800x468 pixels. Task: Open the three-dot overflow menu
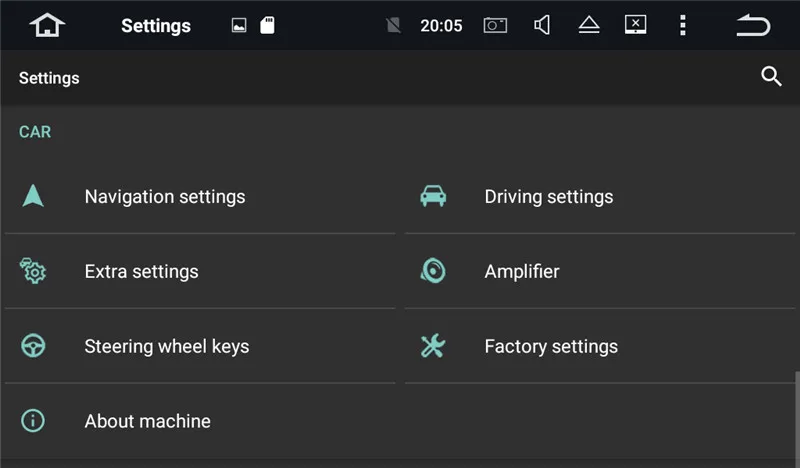pos(683,26)
